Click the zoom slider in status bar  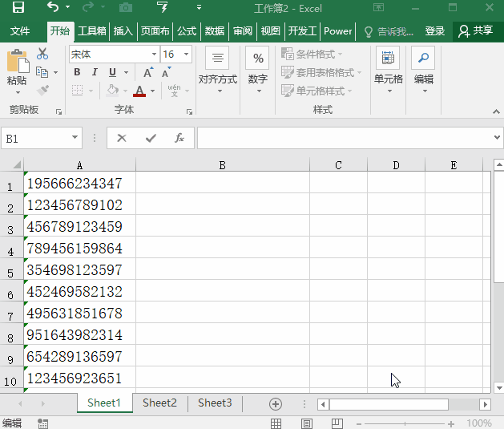405,424
